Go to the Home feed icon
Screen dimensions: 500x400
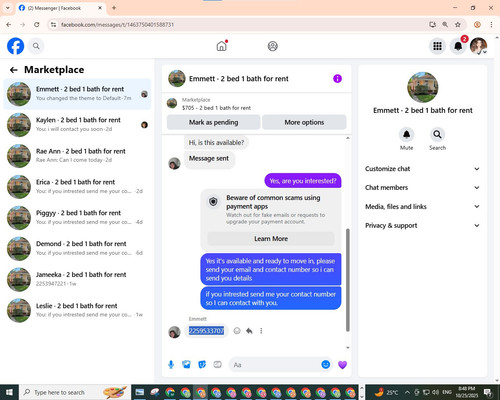[x=222, y=46]
